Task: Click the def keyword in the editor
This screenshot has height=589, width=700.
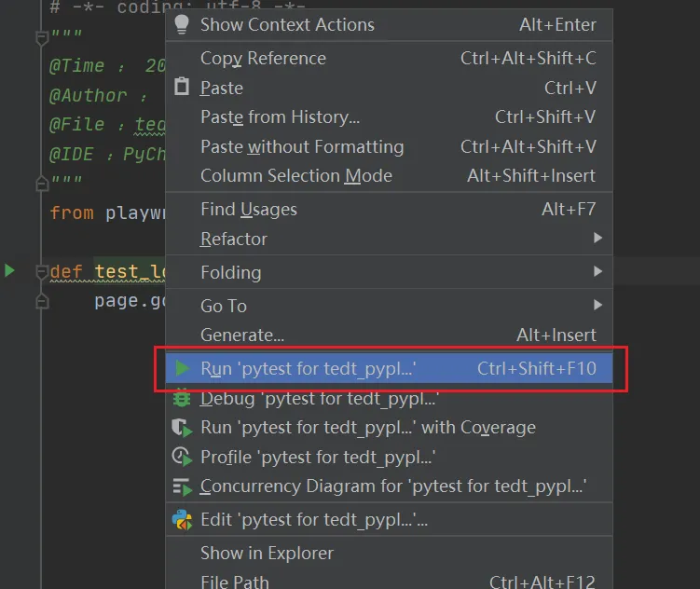Action: tap(66, 271)
